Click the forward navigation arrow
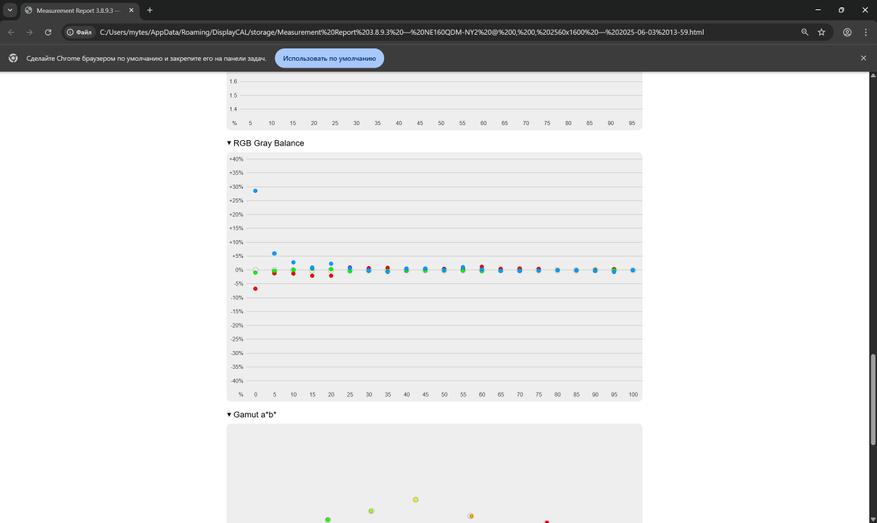 [x=29, y=32]
